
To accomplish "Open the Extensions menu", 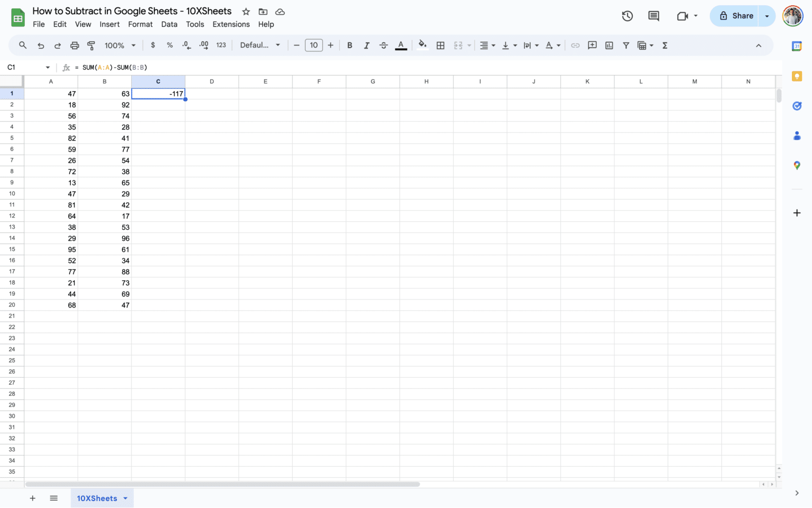I will click(231, 24).
